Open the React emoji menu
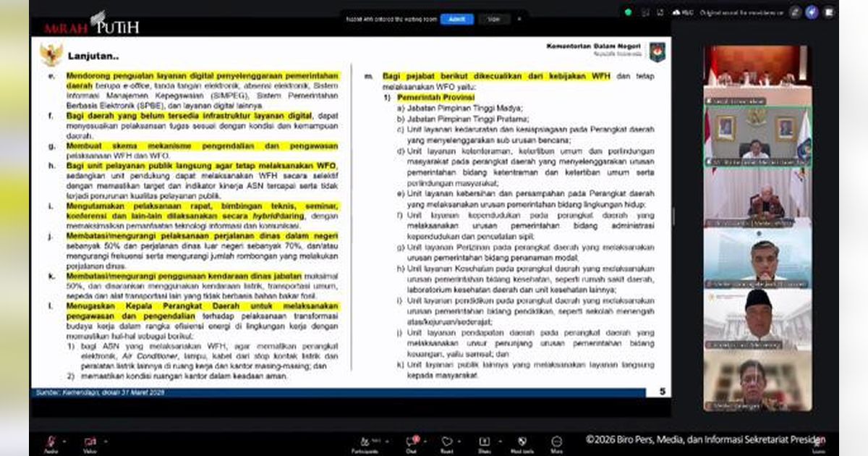This screenshot has width=868, height=456. tap(447, 441)
